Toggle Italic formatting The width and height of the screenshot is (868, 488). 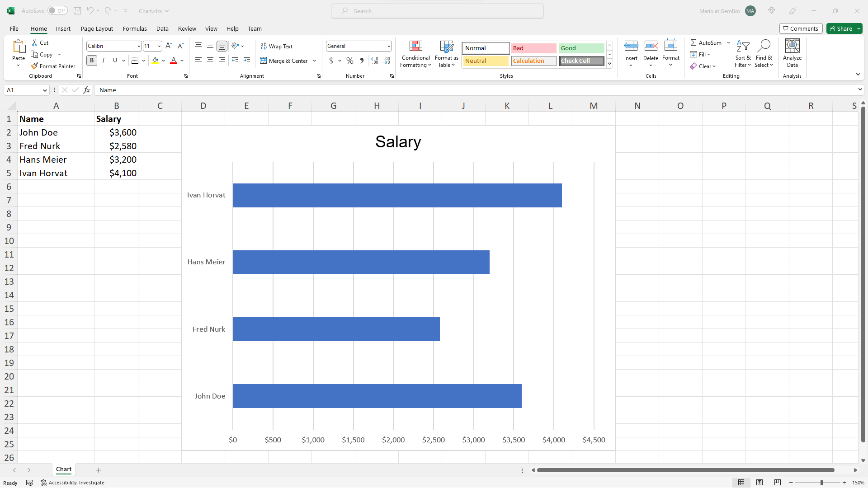click(103, 60)
